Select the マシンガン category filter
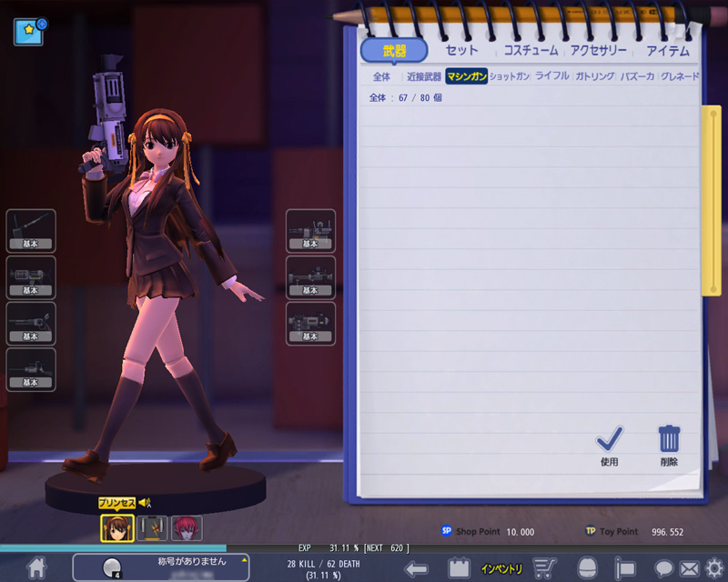The width and height of the screenshot is (728, 582). click(x=466, y=76)
